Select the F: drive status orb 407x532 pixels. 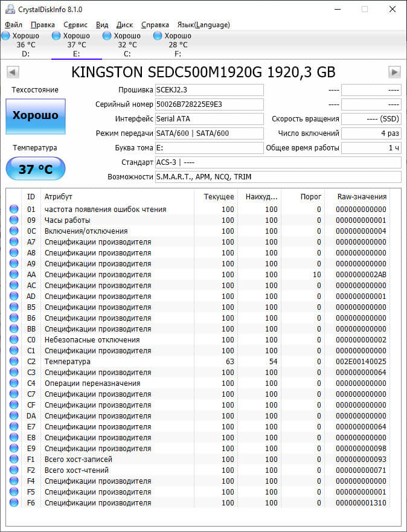click(158, 35)
